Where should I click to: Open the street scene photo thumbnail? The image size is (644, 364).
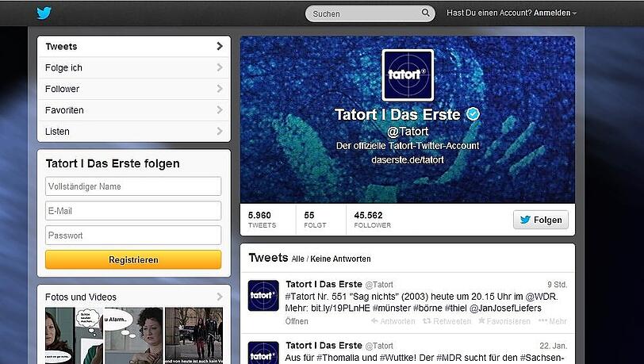pos(194,335)
